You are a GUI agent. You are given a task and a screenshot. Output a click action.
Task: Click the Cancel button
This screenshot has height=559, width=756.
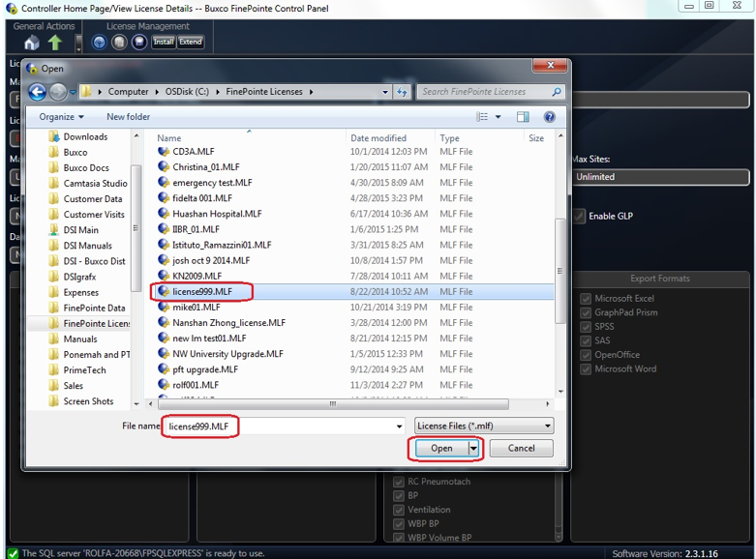click(x=522, y=448)
